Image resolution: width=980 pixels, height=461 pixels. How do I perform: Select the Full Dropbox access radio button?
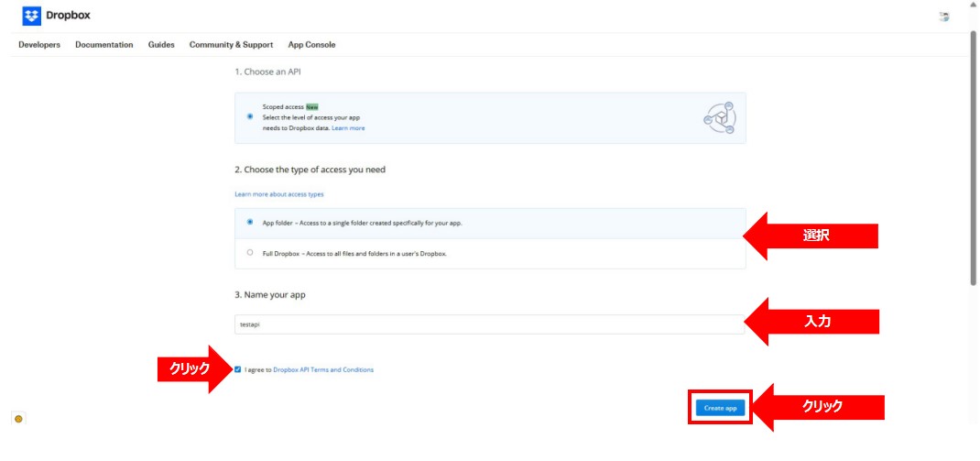[250, 253]
